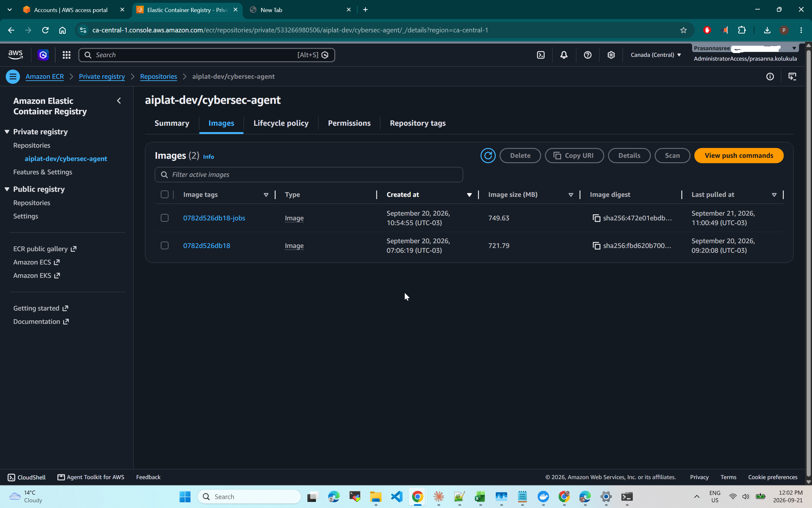Switch to the Lifecycle policy tab
Screen dimensions: 812x508
pyautogui.click(x=281, y=123)
